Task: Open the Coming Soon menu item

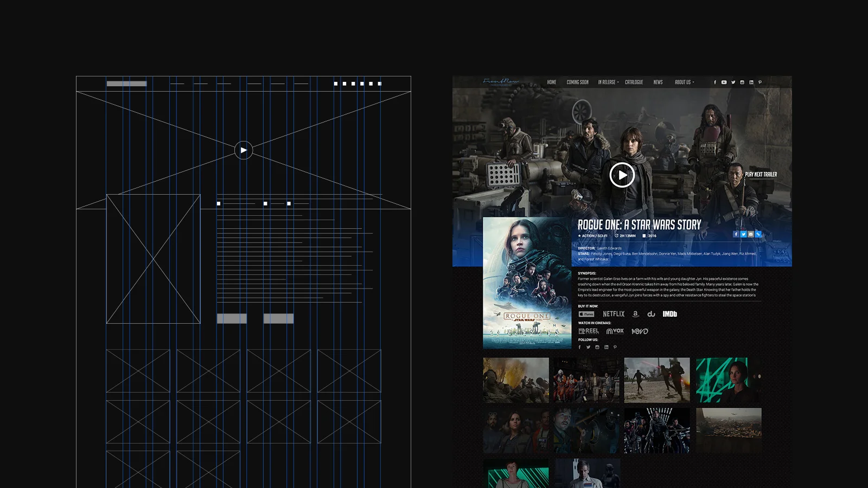Action: click(x=578, y=82)
